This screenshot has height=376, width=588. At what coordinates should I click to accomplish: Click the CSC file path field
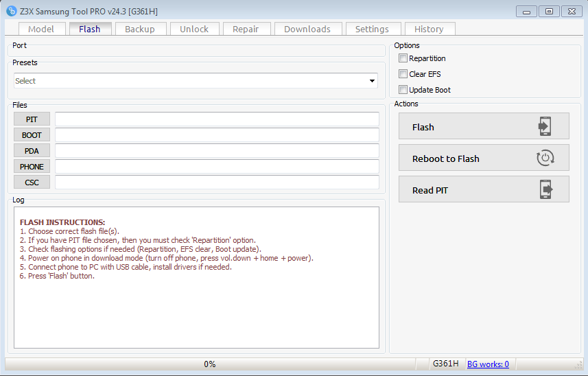[217, 183]
